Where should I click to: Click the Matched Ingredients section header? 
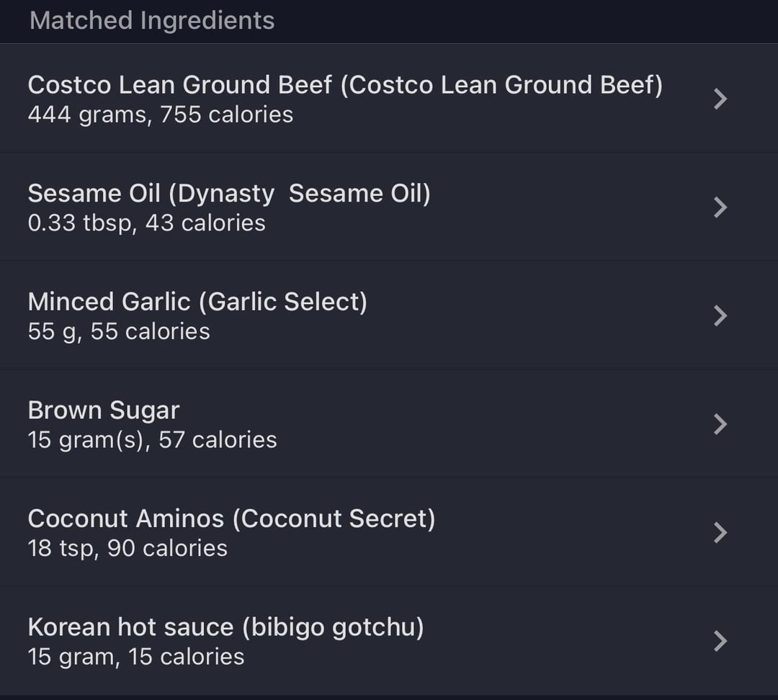tap(152, 21)
